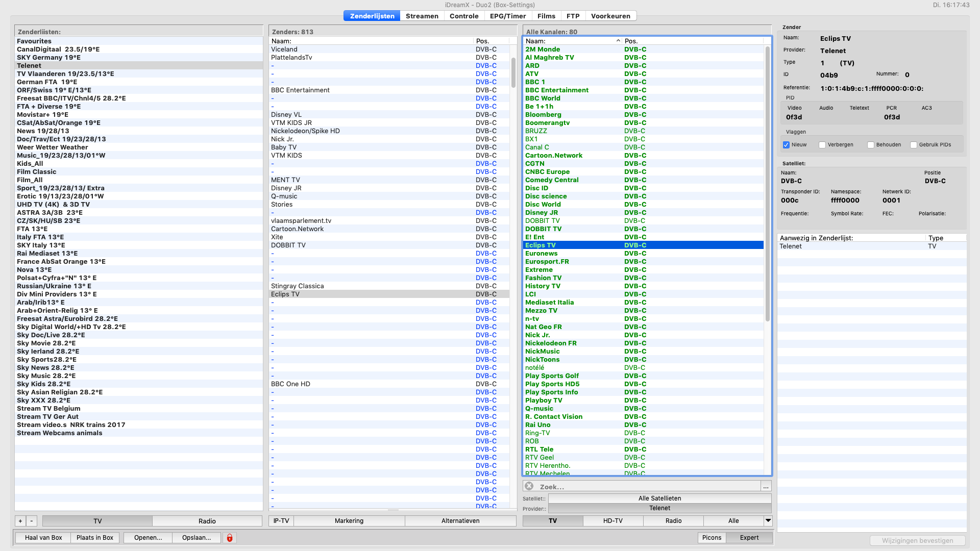Select notélé channel in Alle Kanalen
Screen dimensions: 980x551
coord(644,368)
